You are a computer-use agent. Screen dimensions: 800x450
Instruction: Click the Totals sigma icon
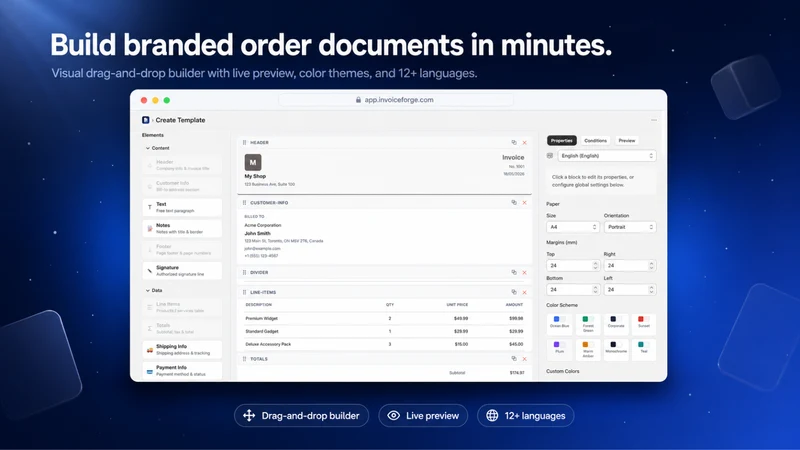coord(149,329)
